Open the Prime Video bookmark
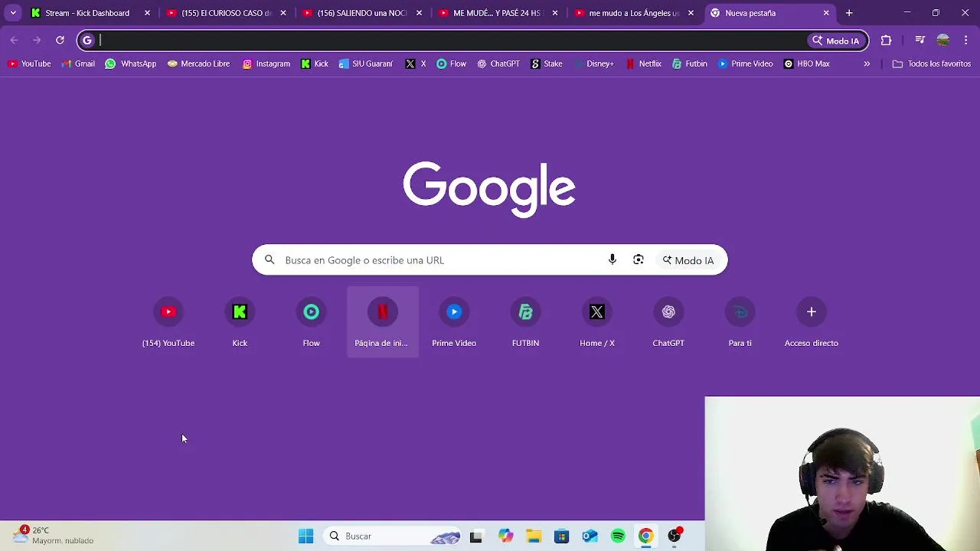Screen dimensions: 980x551 point(746,64)
